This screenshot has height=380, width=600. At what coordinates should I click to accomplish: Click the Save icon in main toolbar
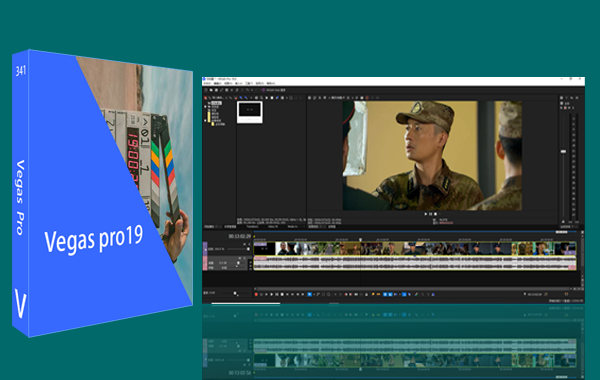216,90
